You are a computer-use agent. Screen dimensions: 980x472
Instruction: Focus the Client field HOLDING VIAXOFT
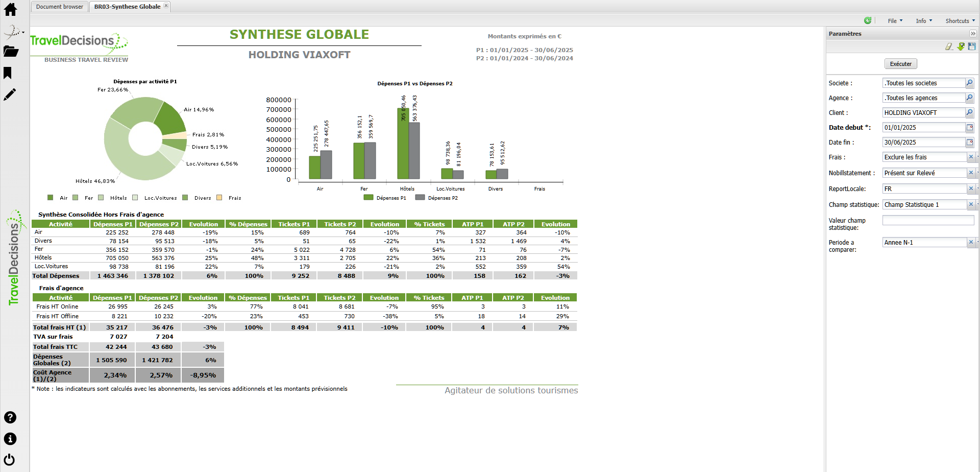pyautogui.click(x=924, y=112)
